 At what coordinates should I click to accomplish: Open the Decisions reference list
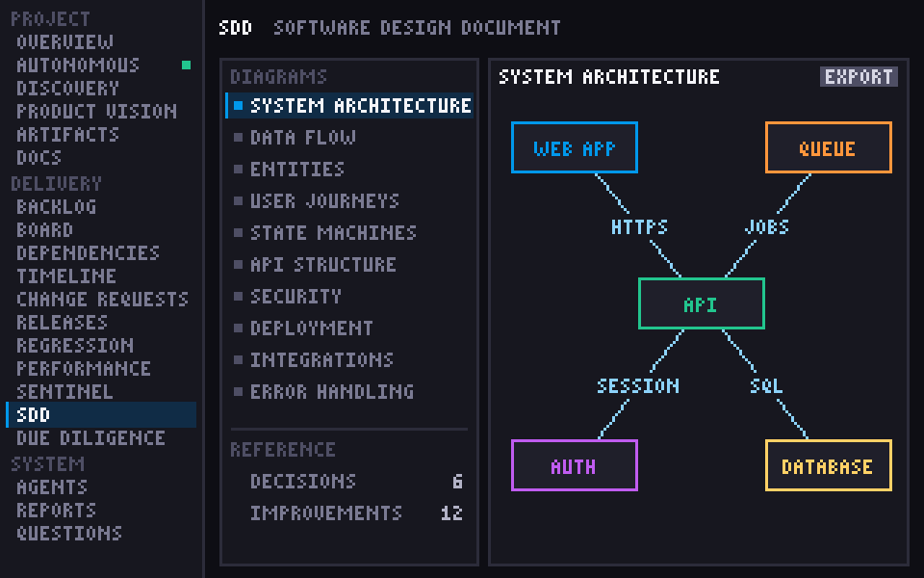coord(303,482)
